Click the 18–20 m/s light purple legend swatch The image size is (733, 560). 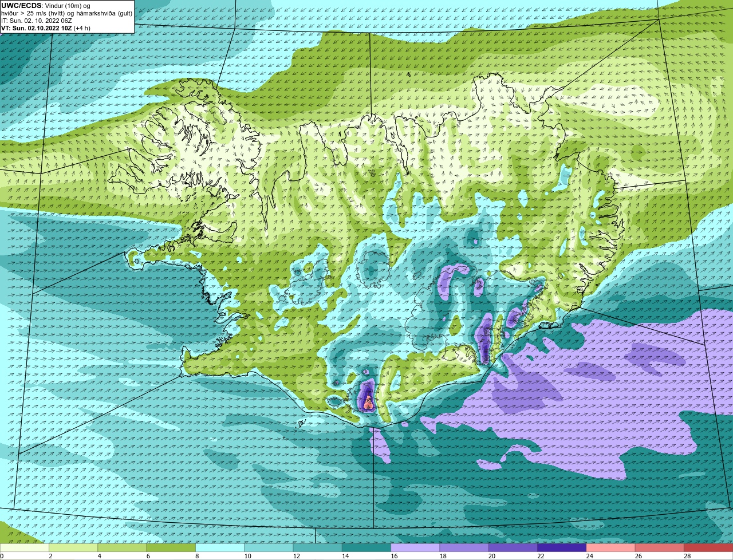[x=464, y=547]
